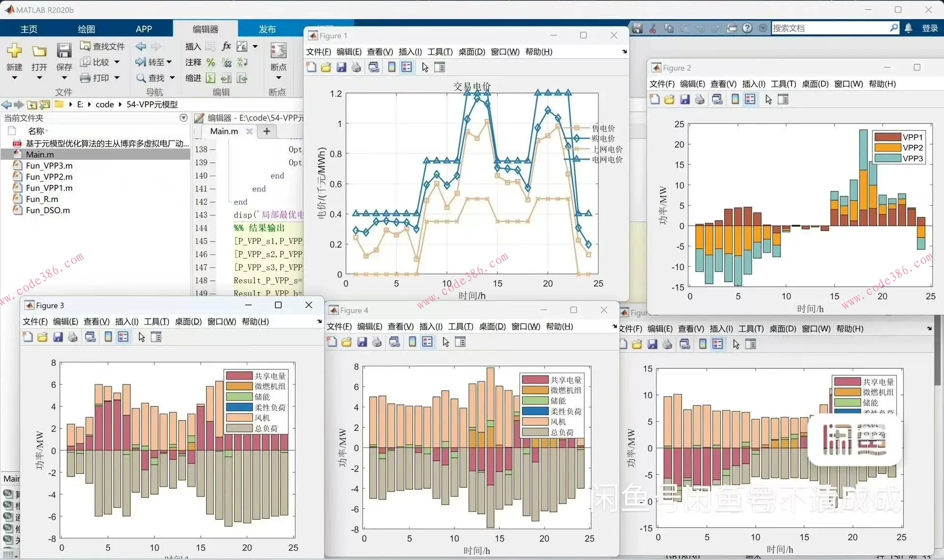
Task: Click Edit Plot arrow in Figure 2 toolbar
Action: 768,100
